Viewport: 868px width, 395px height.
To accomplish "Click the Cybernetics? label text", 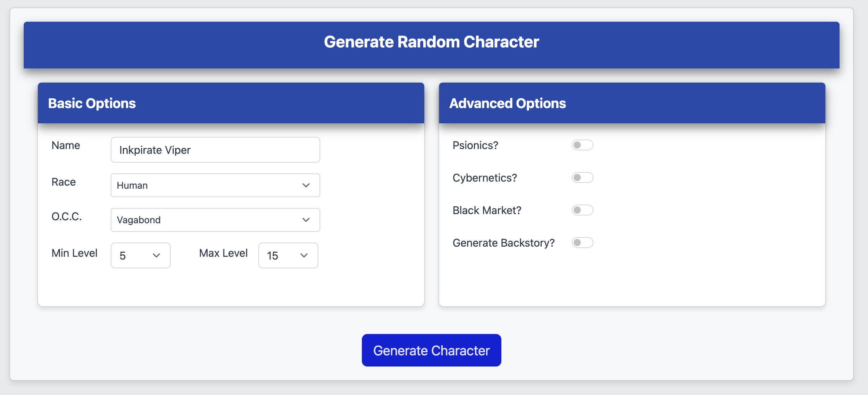I will click(485, 178).
